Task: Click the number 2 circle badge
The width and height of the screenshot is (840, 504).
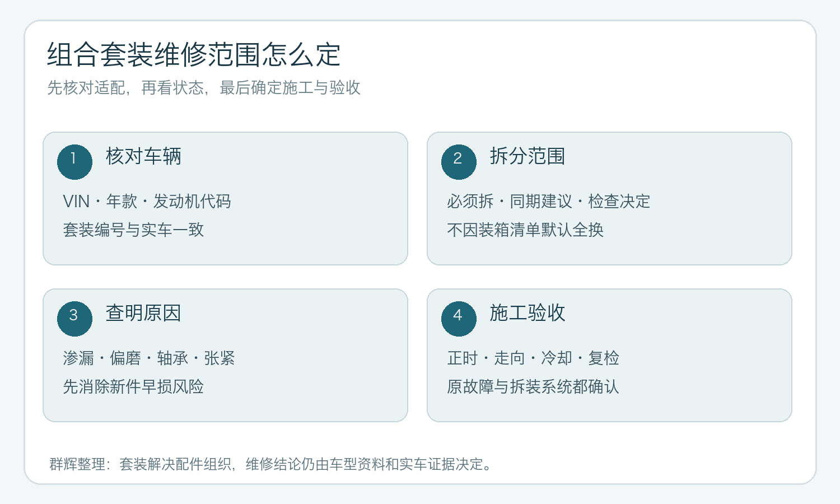Action: point(459,162)
